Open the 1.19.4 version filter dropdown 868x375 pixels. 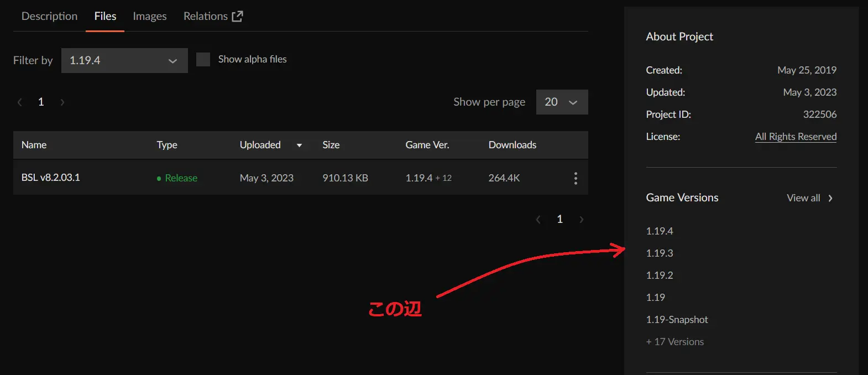click(124, 60)
